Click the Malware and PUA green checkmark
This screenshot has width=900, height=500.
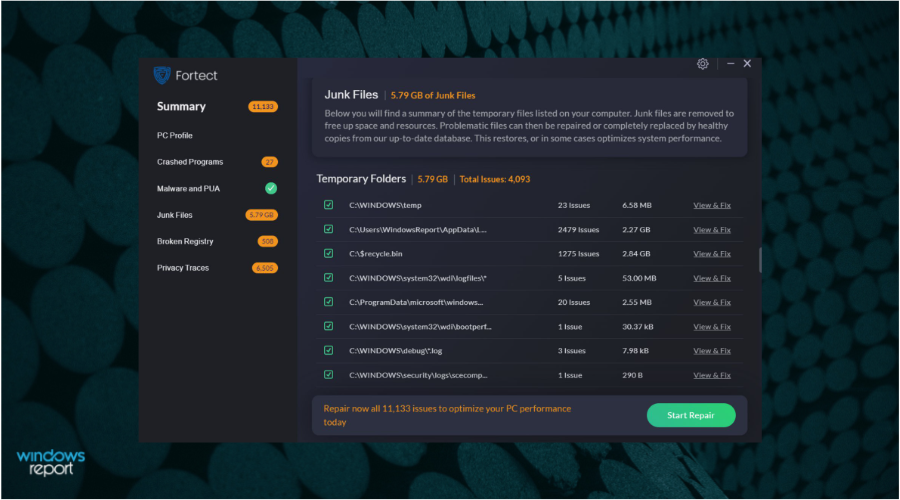pos(271,188)
